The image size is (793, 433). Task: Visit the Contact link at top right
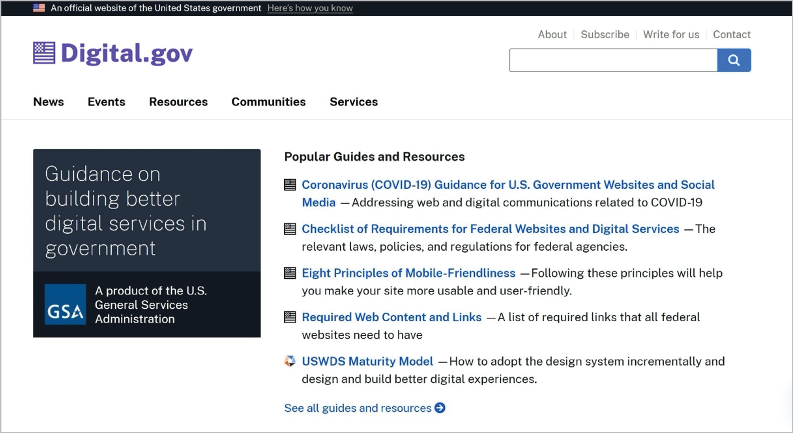[731, 34]
